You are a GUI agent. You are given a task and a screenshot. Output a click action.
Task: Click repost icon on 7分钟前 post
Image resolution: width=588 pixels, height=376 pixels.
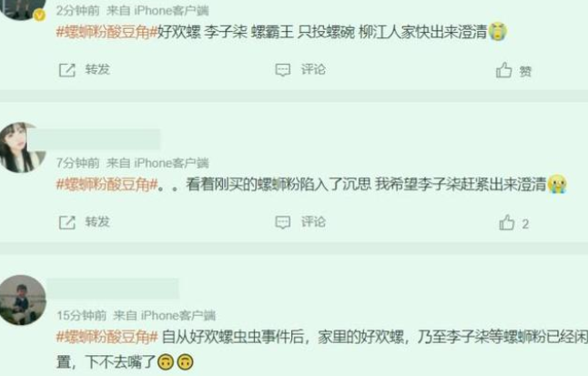pos(67,222)
